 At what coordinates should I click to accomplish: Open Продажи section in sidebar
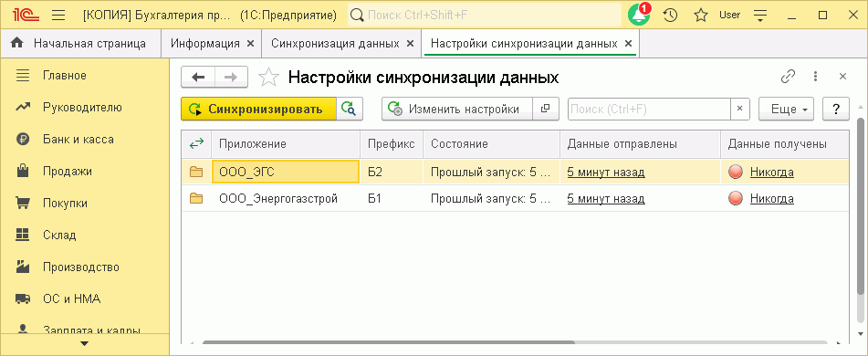[85, 172]
